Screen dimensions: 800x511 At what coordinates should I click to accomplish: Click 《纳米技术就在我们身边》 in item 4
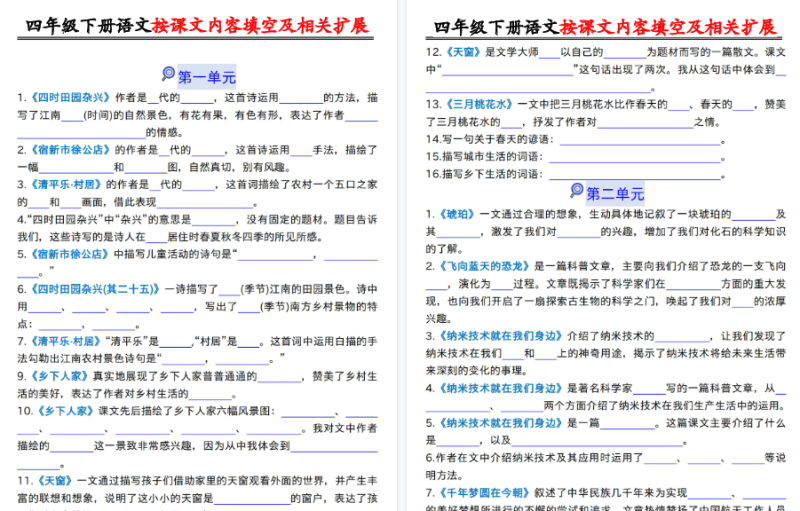[x=499, y=388]
